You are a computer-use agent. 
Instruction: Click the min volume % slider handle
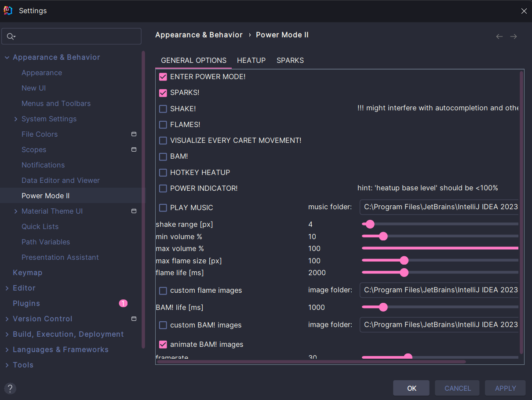[383, 236]
